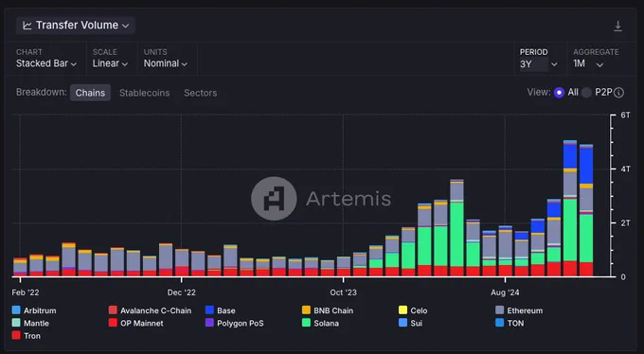This screenshot has width=644, height=354.
Task: Toggle BNB Chain legend swatch
Action: click(x=306, y=310)
